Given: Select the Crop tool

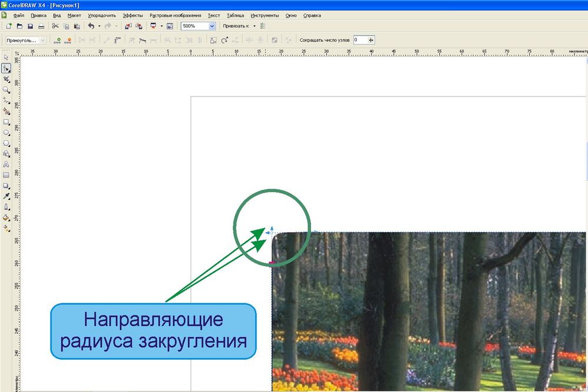Looking at the screenshot, I should click(x=6, y=79).
